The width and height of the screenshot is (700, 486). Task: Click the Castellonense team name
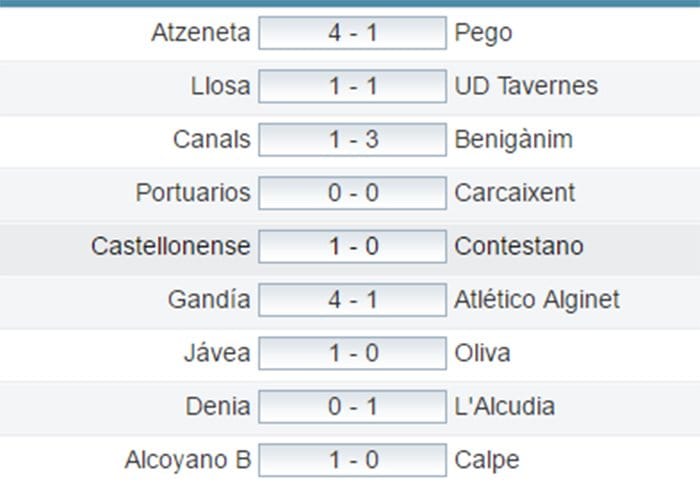click(x=170, y=246)
